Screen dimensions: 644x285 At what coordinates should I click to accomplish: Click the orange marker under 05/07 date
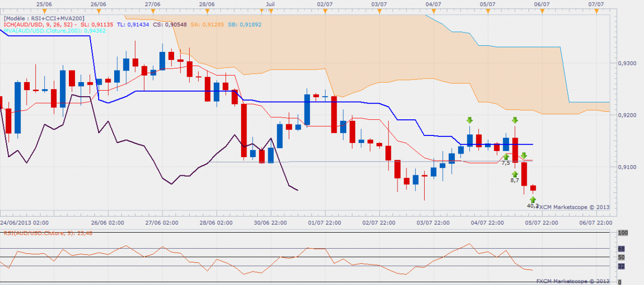pos(488,10)
